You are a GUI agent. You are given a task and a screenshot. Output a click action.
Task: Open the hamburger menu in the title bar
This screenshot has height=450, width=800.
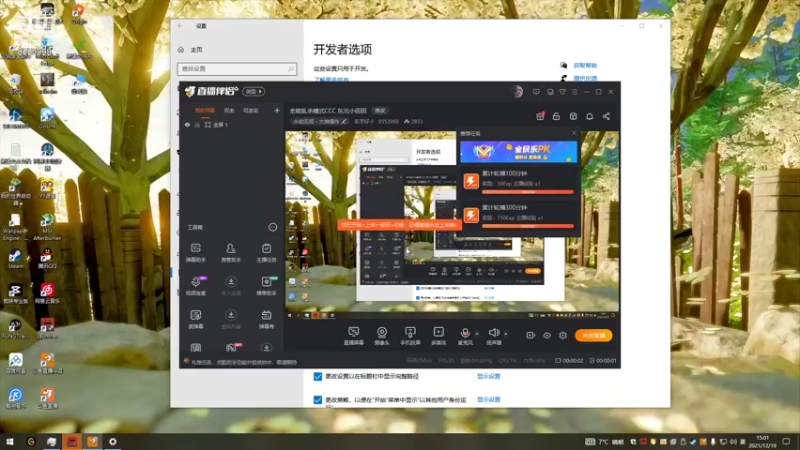(574, 92)
